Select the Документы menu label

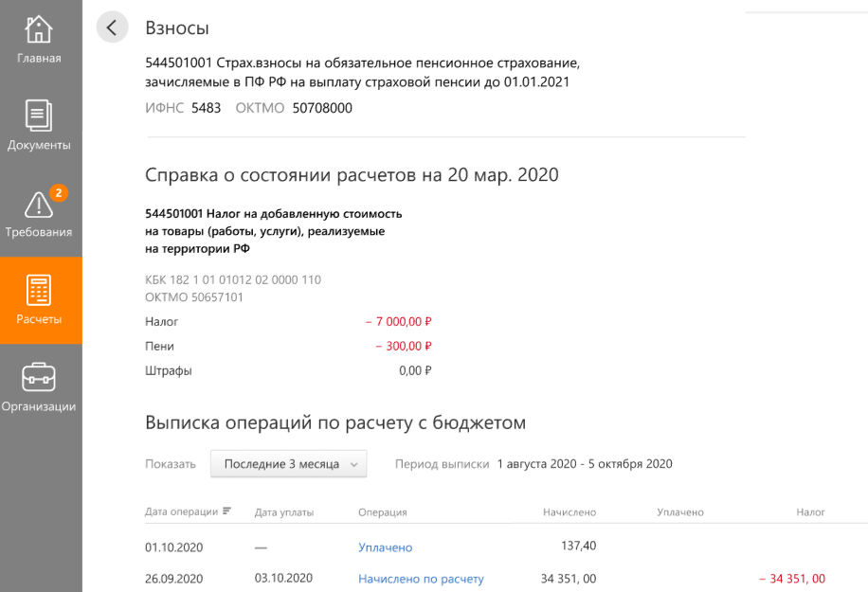(x=39, y=145)
